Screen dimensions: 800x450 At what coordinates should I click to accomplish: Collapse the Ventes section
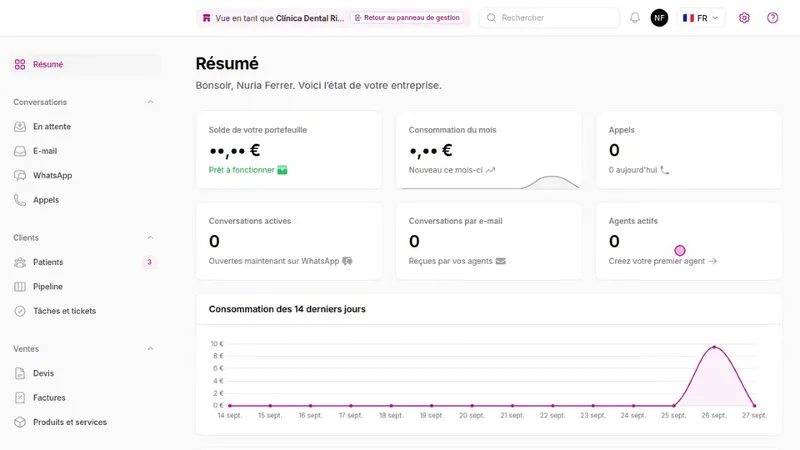151,349
